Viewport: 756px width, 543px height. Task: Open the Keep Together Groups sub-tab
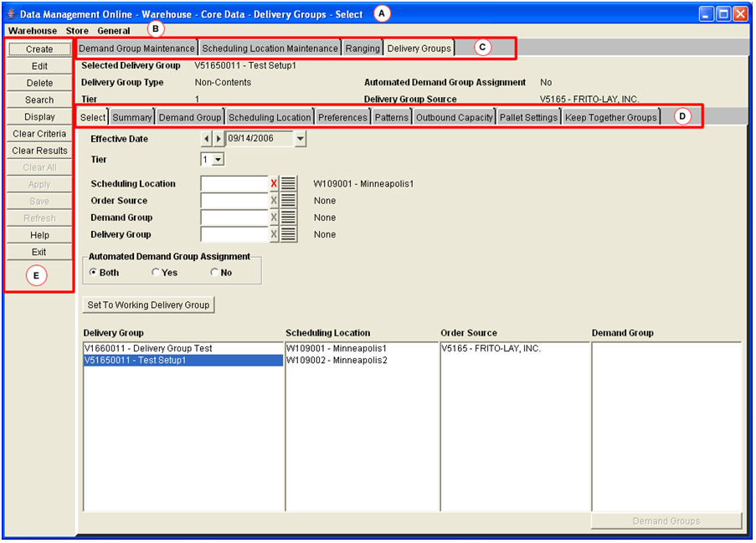click(610, 117)
